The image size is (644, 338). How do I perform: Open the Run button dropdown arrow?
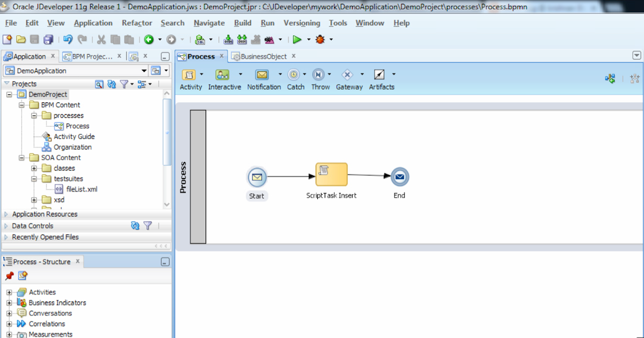tap(309, 39)
